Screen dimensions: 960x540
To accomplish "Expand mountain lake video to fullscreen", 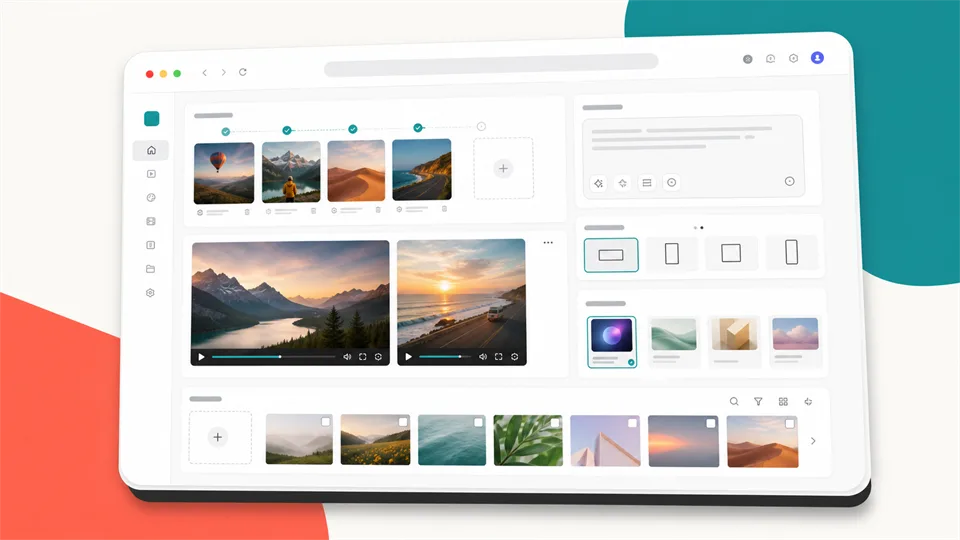I will click(x=362, y=356).
